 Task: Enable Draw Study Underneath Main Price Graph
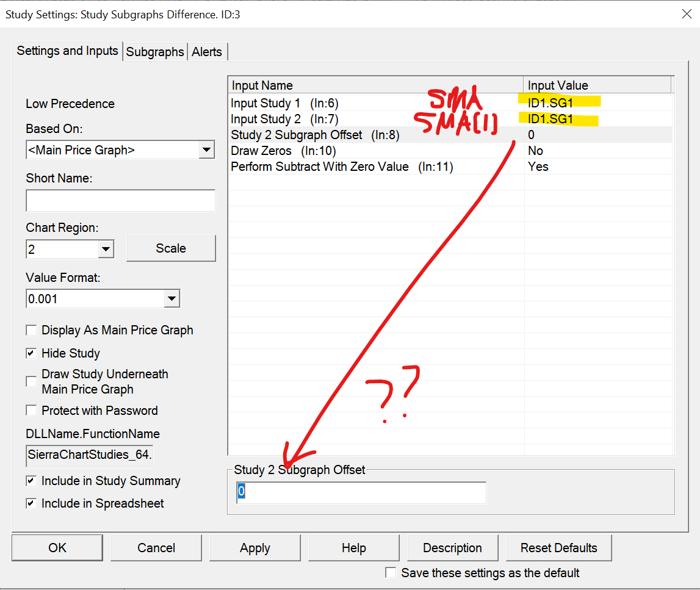[31, 381]
